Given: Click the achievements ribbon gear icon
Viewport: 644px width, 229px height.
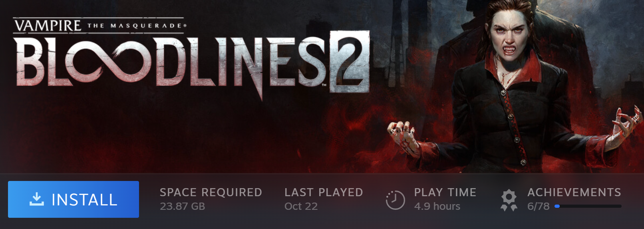Looking at the screenshot, I should (509, 200).
